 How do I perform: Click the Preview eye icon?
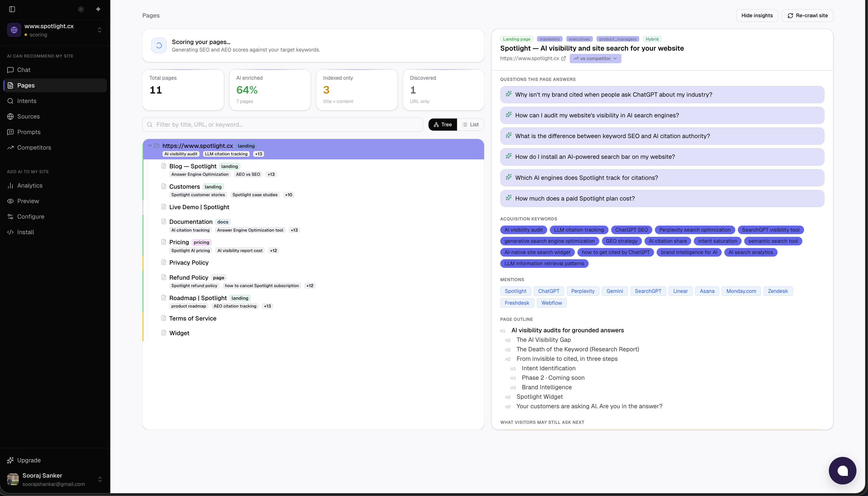click(x=11, y=201)
